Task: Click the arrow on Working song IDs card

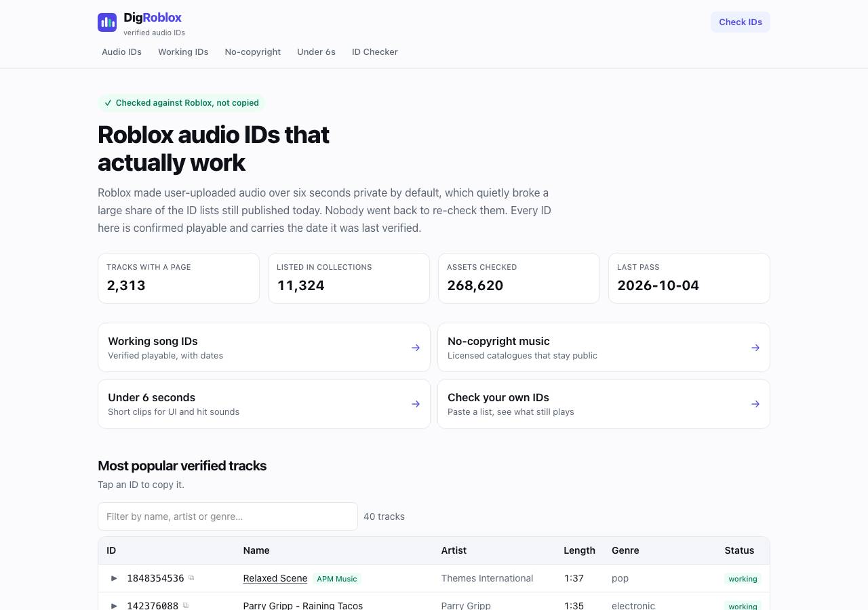Action: pyautogui.click(x=416, y=348)
